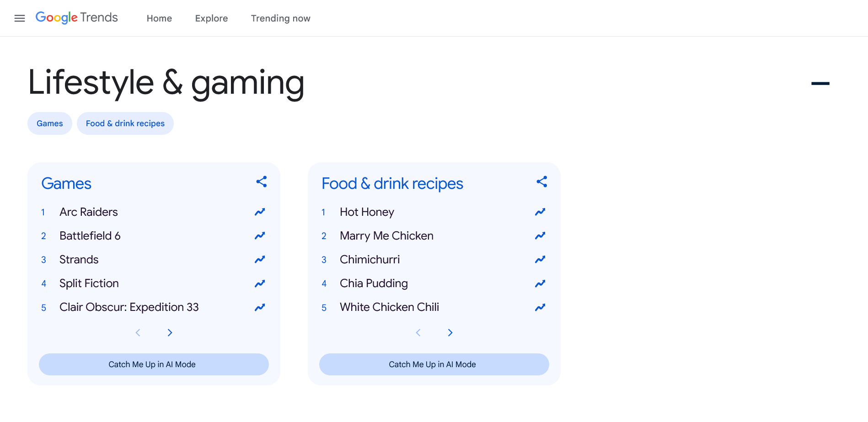
Task: Click trending arrow icon beside Arc Raiders
Action: coord(260,212)
